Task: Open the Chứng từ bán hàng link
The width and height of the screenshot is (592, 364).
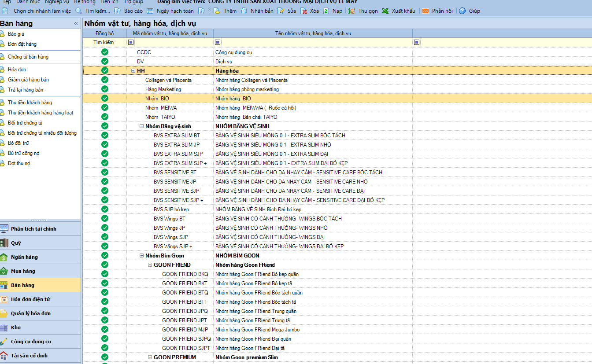Action: (x=28, y=57)
